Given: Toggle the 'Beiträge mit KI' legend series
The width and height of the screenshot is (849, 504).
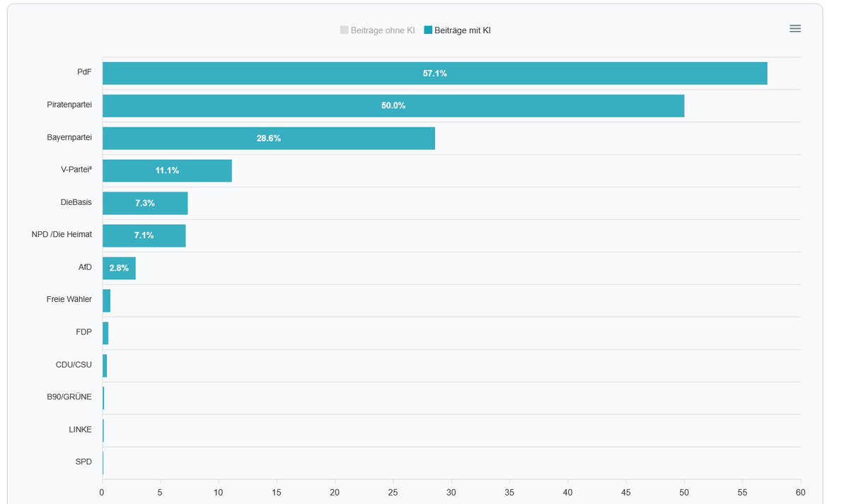Looking at the screenshot, I should coord(457,30).
